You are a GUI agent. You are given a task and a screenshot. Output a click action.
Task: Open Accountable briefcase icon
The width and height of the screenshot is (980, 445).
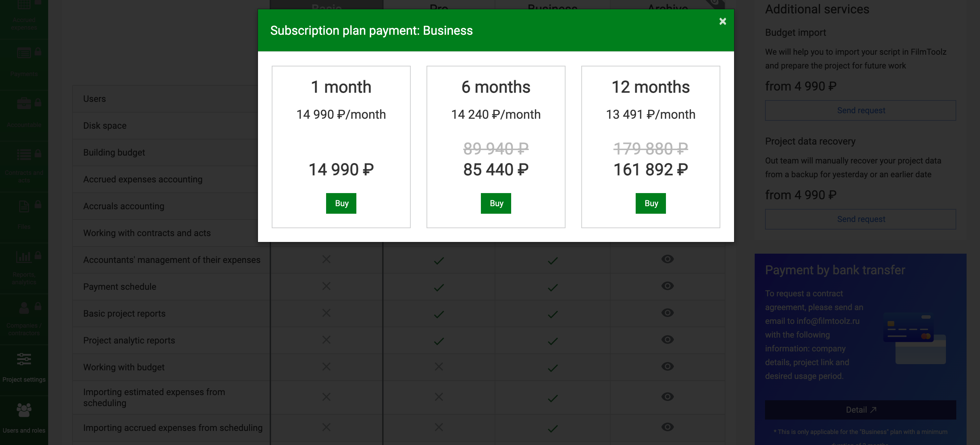(x=24, y=104)
